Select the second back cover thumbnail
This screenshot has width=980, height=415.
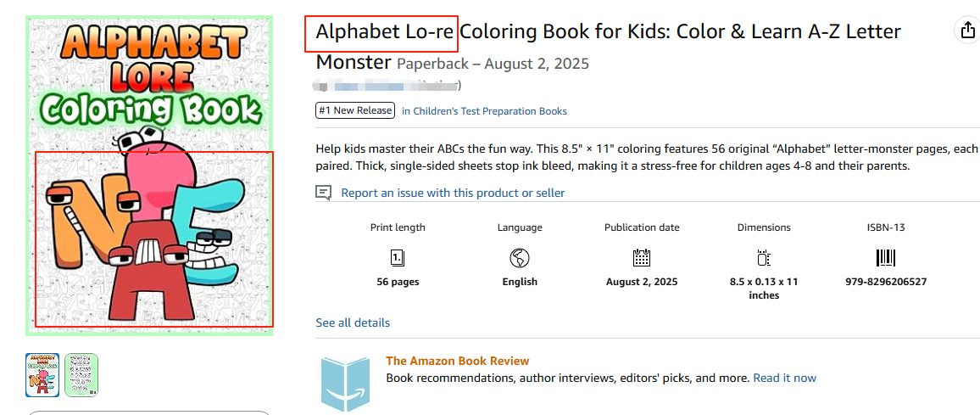(81, 375)
